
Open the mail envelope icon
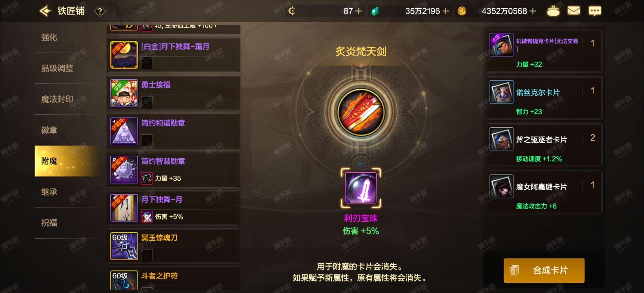click(x=574, y=11)
